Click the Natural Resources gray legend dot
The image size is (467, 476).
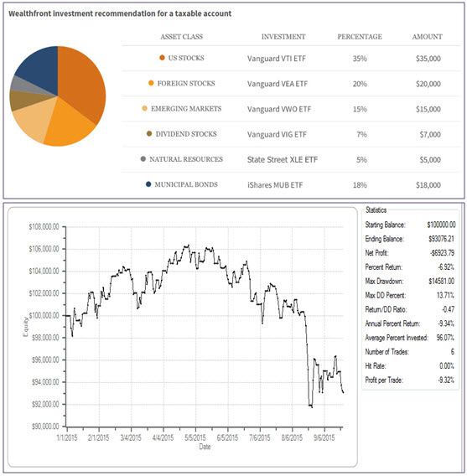click(x=143, y=158)
